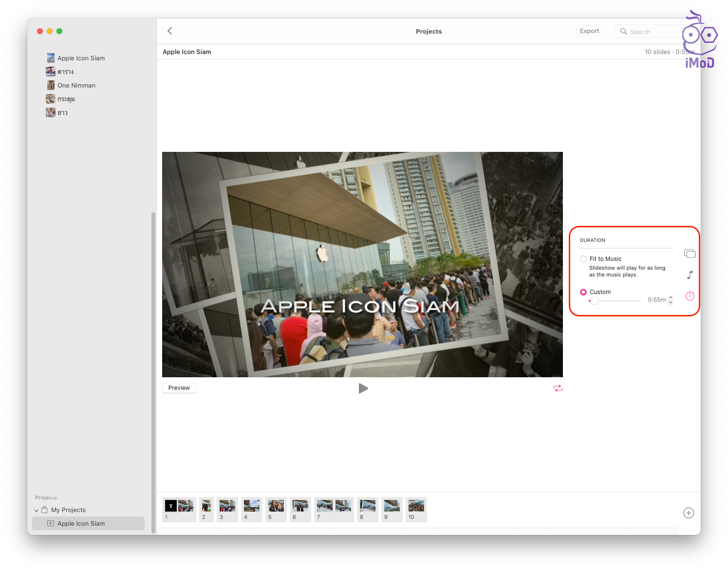
Task: Play the slideshow
Action: click(x=363, y=388)
